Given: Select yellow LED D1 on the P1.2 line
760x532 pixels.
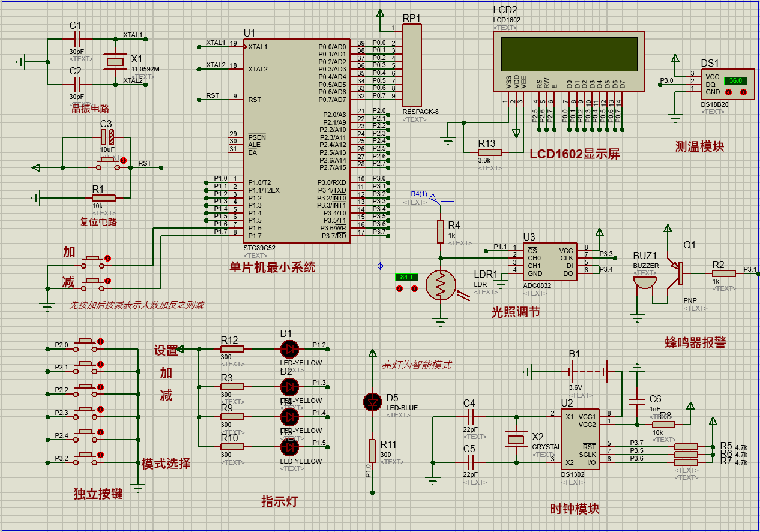Looking at the screenshot, I should 290,348.
